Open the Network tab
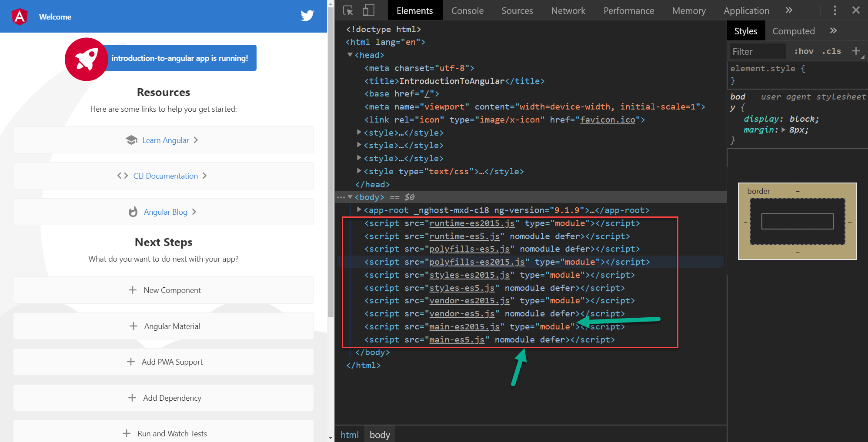The width and height of the screenshot is (868, 442). click(x=568, y=10)
